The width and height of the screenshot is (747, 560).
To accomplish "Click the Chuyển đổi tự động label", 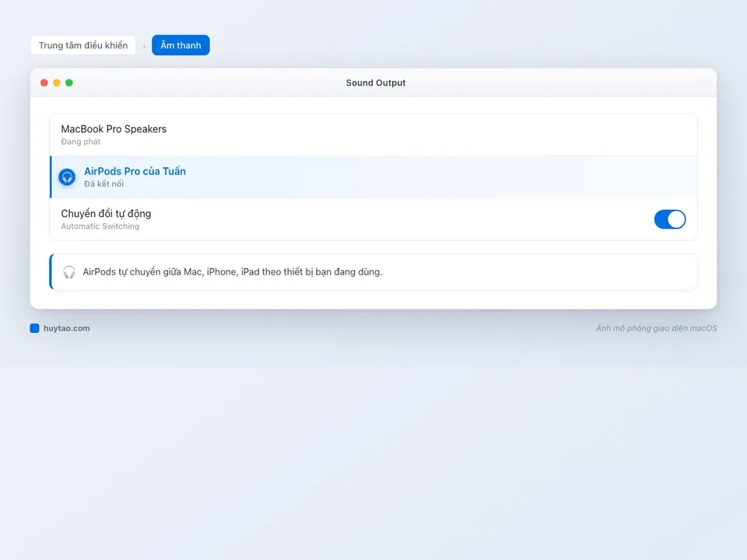I will pyautogui.click(x=106, y=214).
